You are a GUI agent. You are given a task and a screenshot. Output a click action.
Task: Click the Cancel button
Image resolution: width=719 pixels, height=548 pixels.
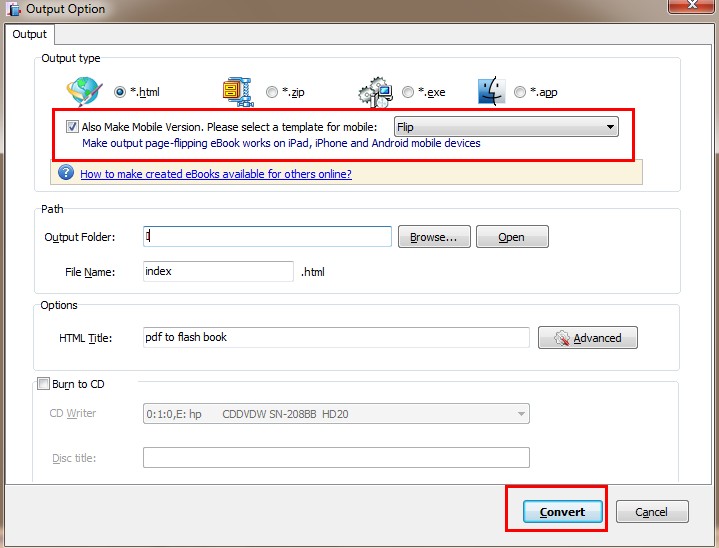click(x=652, y=511)
